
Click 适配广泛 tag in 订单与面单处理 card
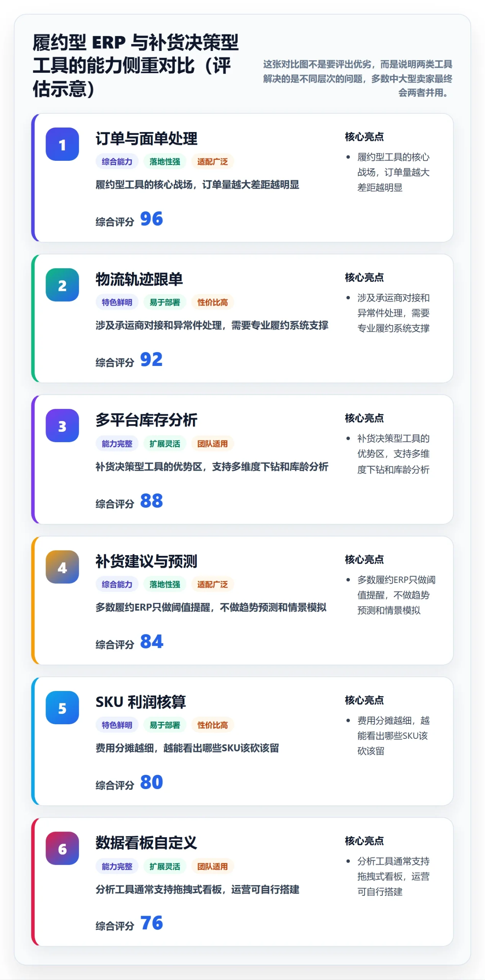click(x=212, y=162)
